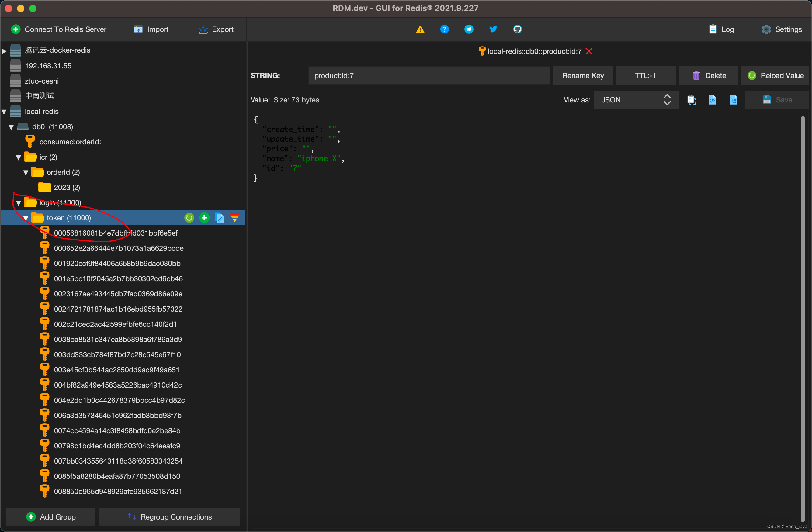Open the Log panel
This screenshot has width=812, height=532.
click(721, 29)
